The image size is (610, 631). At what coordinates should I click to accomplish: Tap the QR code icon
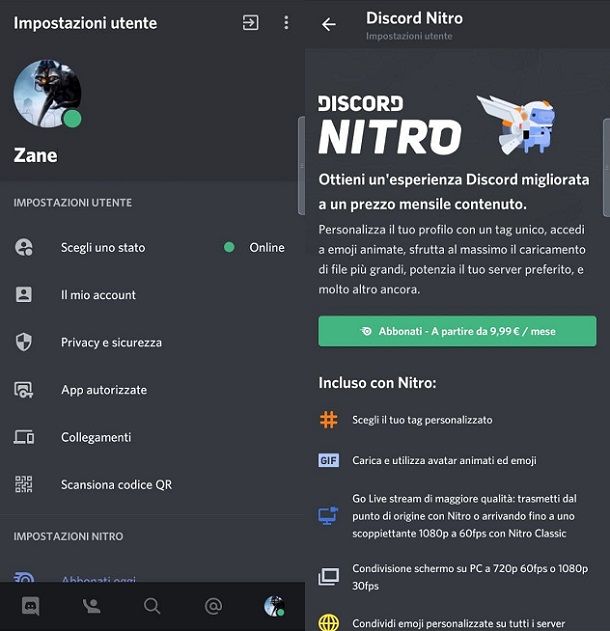pos(24,484)
